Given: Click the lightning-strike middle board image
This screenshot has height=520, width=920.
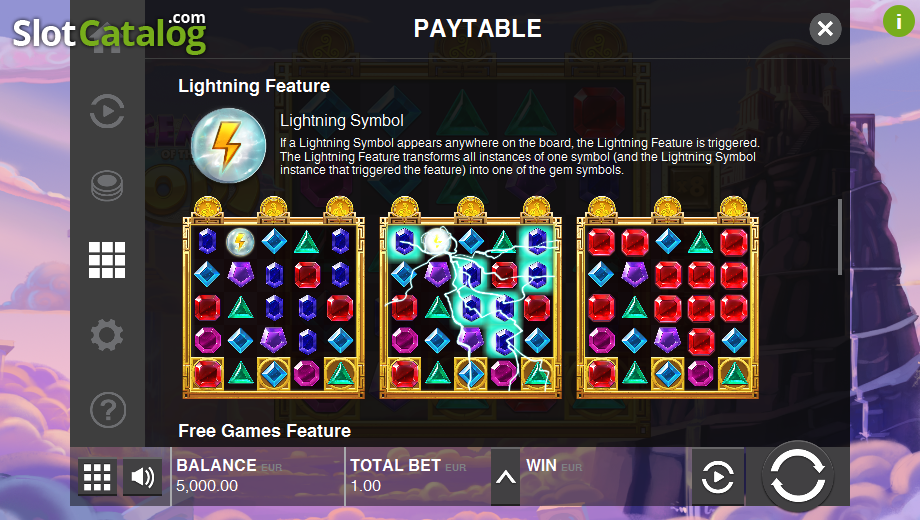Looking at the screenshot, I should (471, 298).
